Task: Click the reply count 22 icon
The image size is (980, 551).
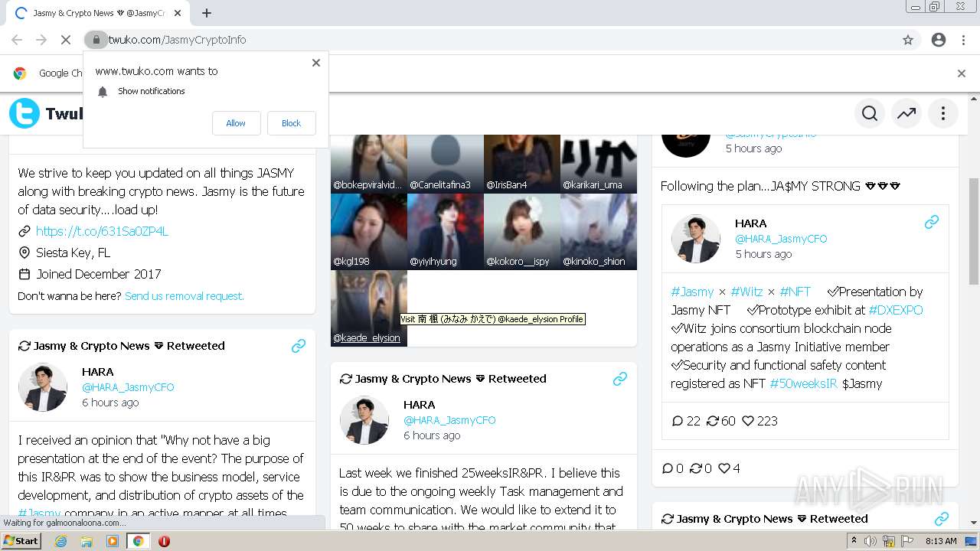Action: tap(677, 421)
